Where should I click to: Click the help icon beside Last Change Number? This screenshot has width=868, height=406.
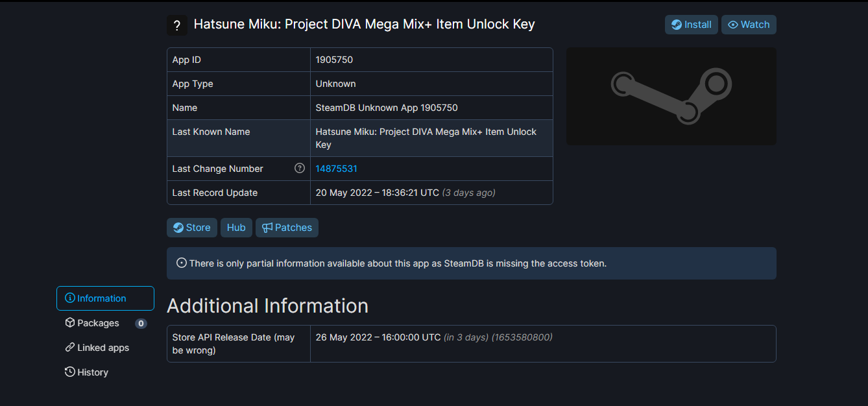[300, 168]
